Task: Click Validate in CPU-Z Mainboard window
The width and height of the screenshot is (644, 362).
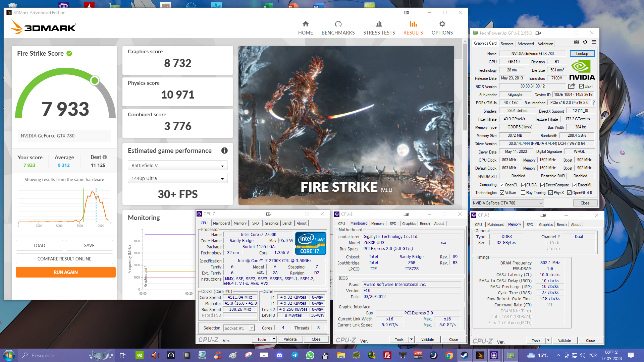Action: tap(427, 339)
